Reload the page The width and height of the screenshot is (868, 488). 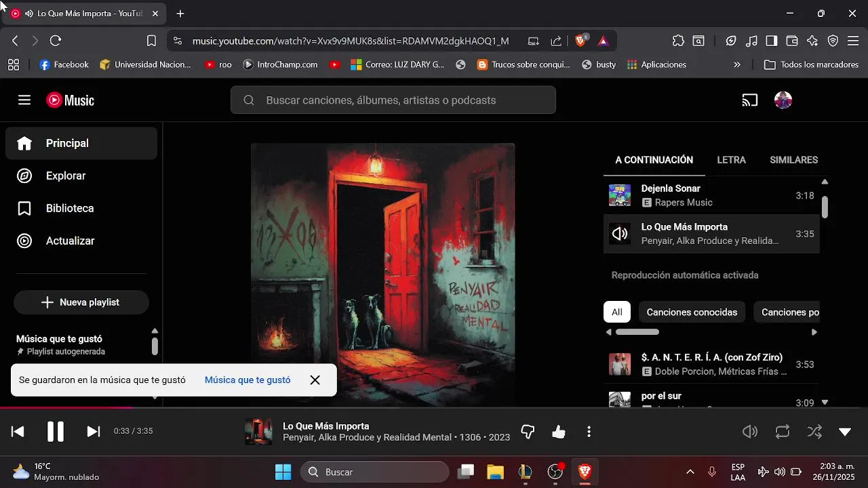[x=56, y=41]
